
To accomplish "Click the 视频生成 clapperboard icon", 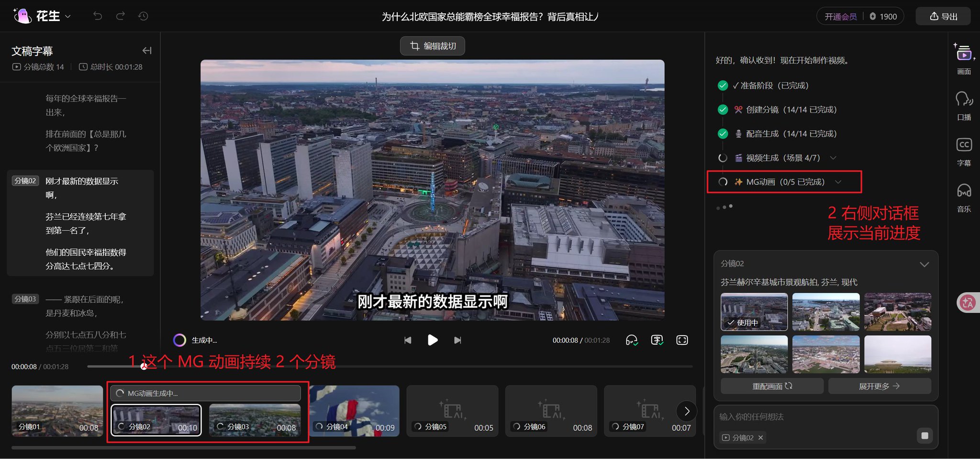I will 738,158.
